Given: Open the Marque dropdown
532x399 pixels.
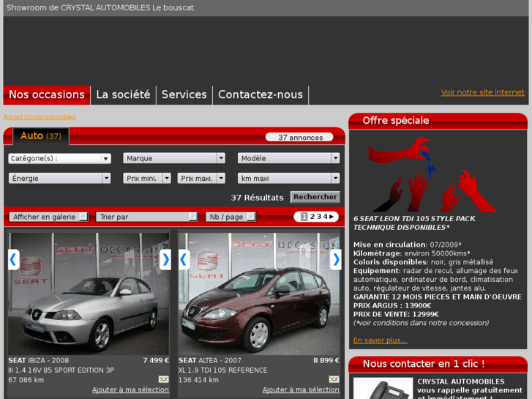Looking at the screenshot, I should tap(174, 158).
